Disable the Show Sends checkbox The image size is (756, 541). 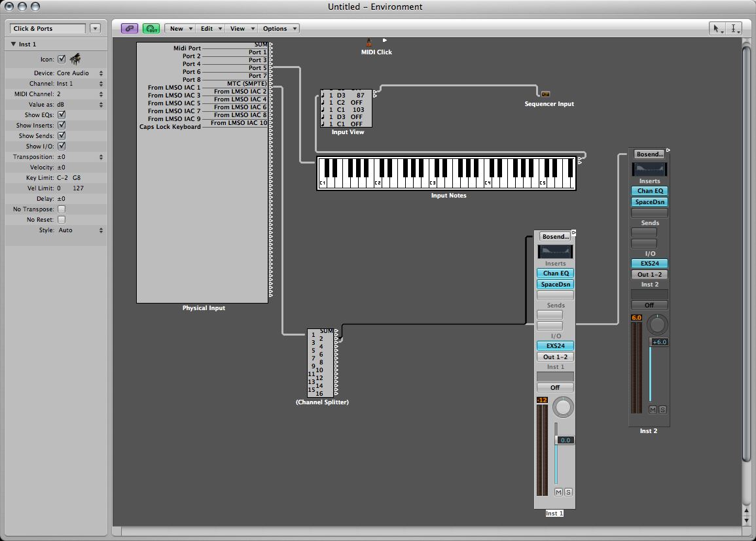click(x=62, y=136)
